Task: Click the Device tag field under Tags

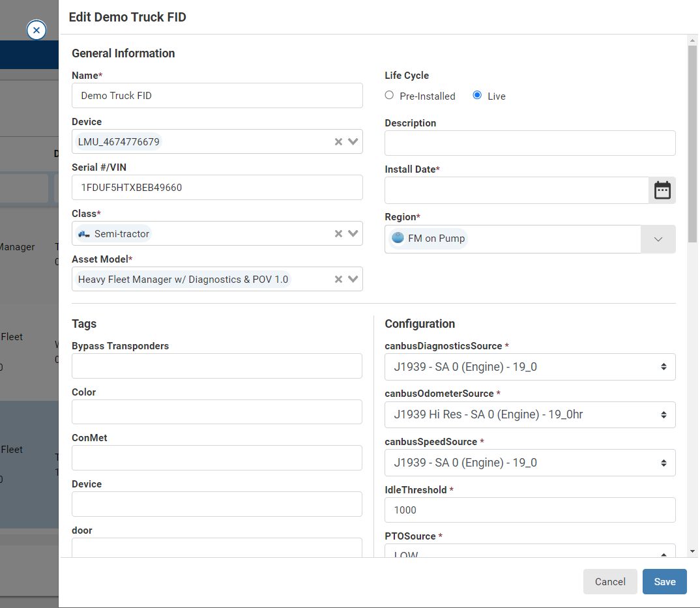Action: tap(217, 504)
